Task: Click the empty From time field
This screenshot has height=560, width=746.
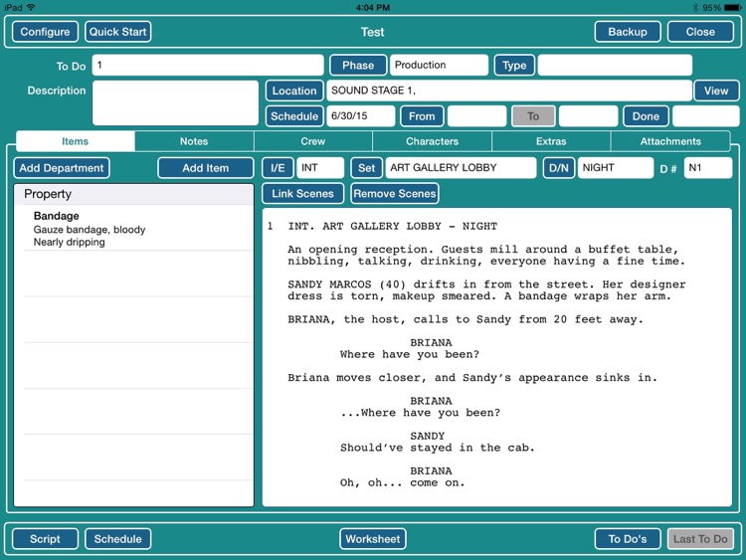Action: (x=476, y=116)
